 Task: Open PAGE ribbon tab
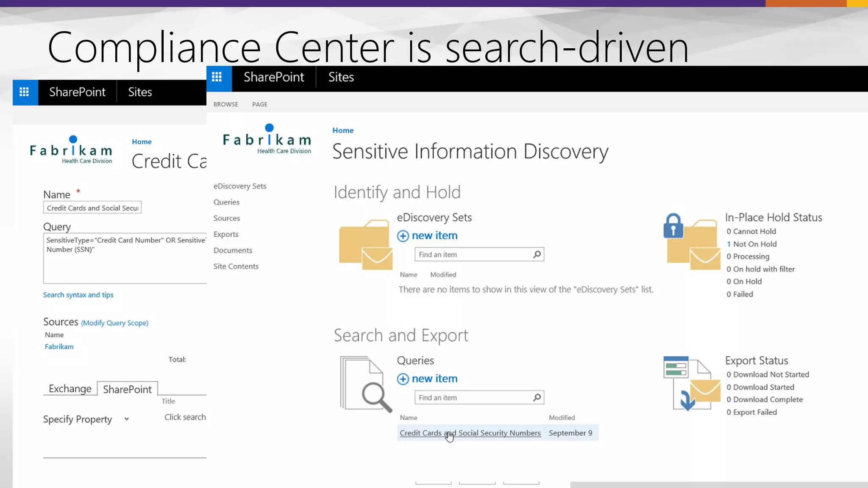[260, 104]
